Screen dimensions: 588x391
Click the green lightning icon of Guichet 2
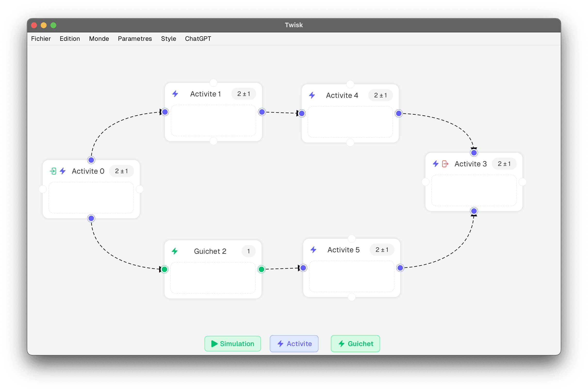175,251
